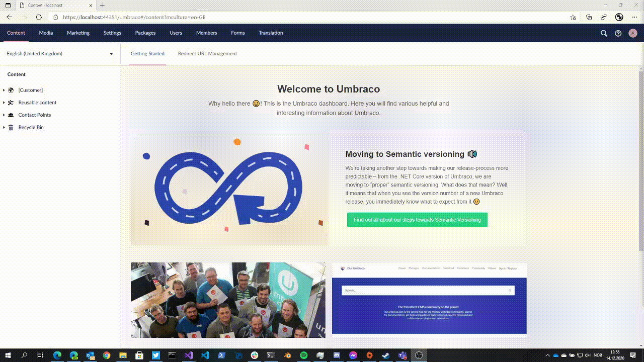This screenshot has width=644, height=362.
Task: Open Twitter from the taskbar
Action: tap(156, 355)
